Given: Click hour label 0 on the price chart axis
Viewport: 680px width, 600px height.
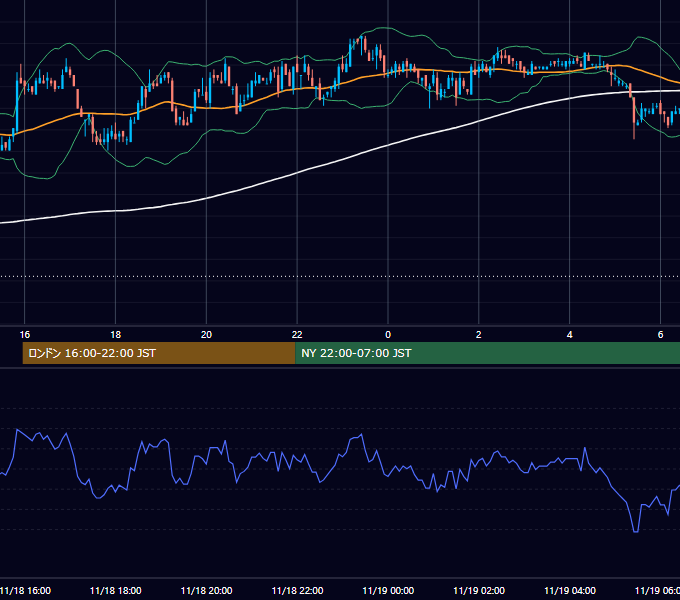Looking at the screenshot, I should pos(388,335).
